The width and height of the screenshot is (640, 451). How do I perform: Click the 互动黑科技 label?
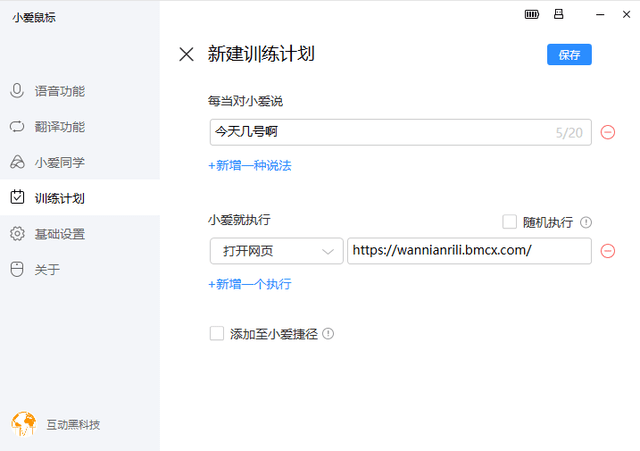[x=73, y=424]
